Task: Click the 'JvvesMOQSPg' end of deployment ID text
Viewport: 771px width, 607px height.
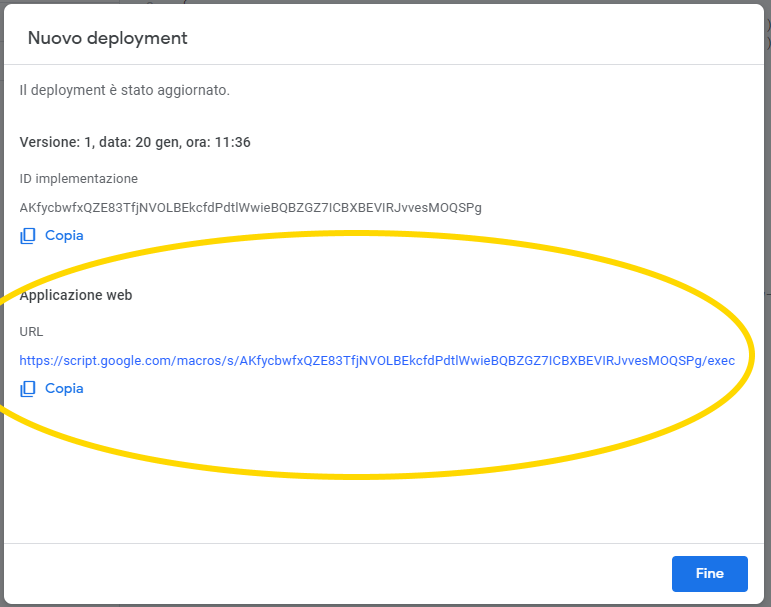Action: (x=441, y=208)
